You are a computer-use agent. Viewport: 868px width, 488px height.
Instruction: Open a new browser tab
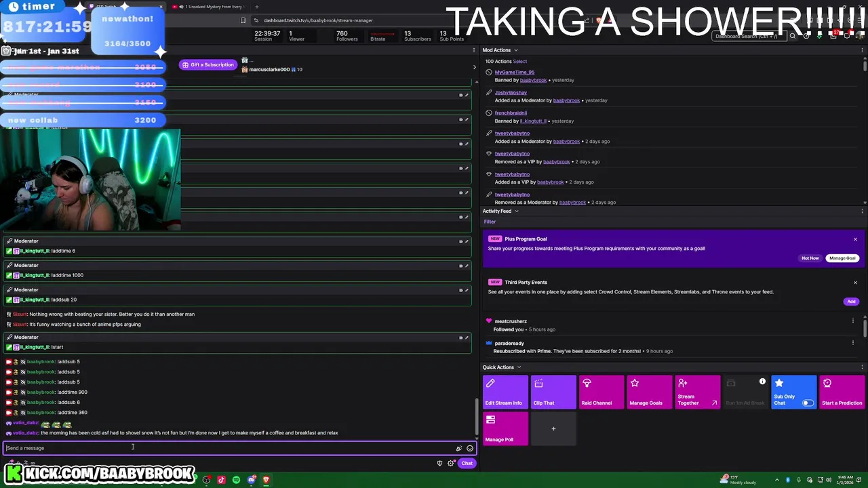pos(256,7)
